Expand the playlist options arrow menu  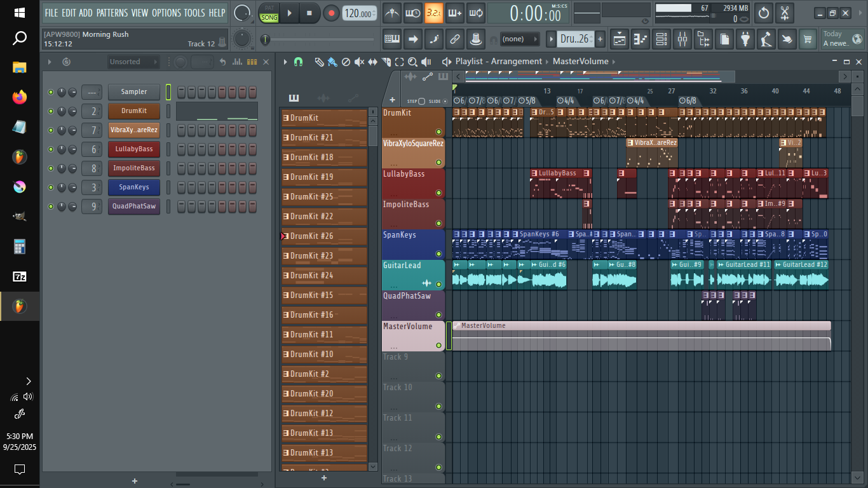[x=285, y=62]
